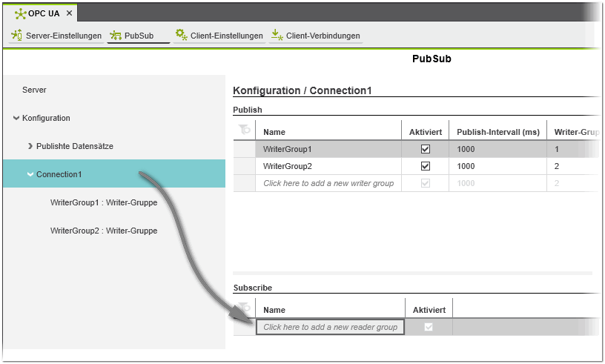Sort by Publish-Intervall (ms) column header

point(498,132)
